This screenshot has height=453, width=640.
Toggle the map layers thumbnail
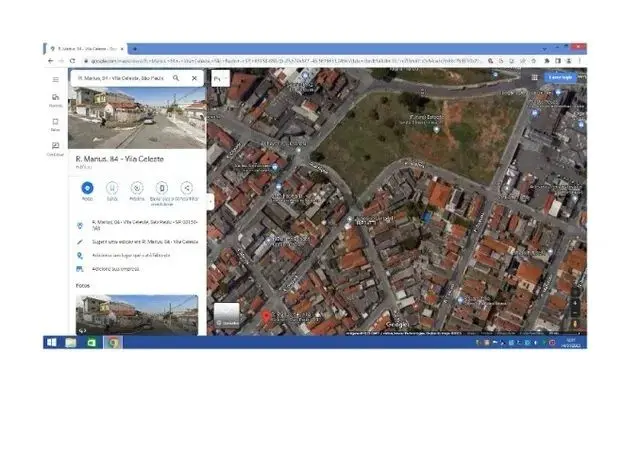(x=227, y=315)
